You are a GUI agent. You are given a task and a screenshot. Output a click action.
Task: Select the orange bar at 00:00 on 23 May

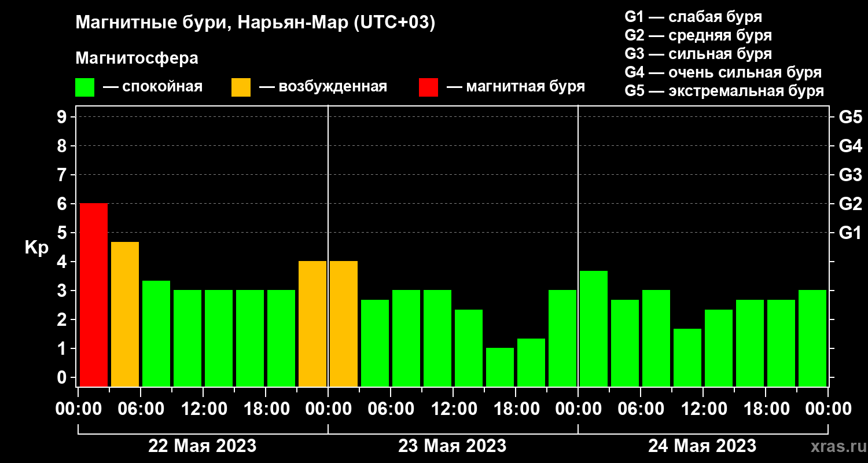343,324
